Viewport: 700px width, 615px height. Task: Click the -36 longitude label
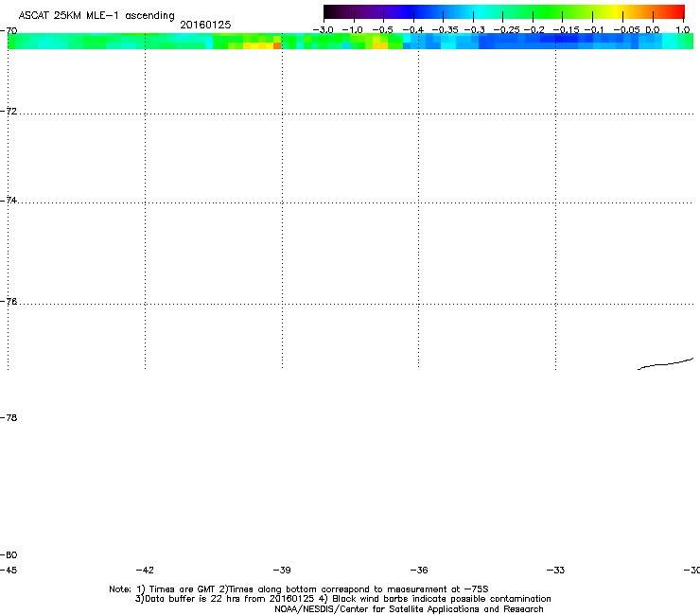[419, 570]
